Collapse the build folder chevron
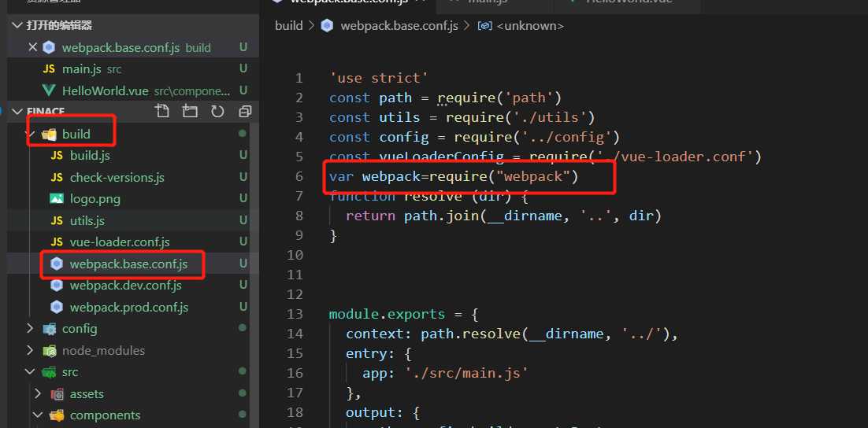This screenshot has height=428, width=868. (x=31, y=134)
